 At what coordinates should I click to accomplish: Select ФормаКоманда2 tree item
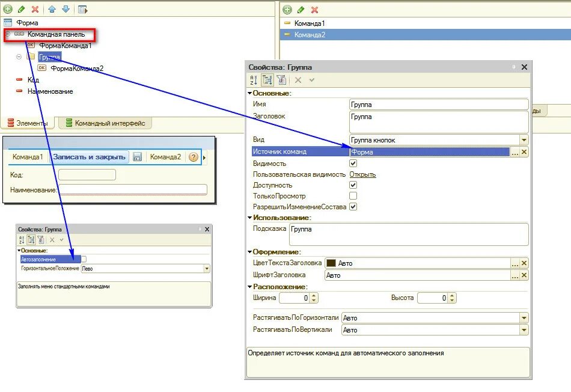tap(77, 68)
